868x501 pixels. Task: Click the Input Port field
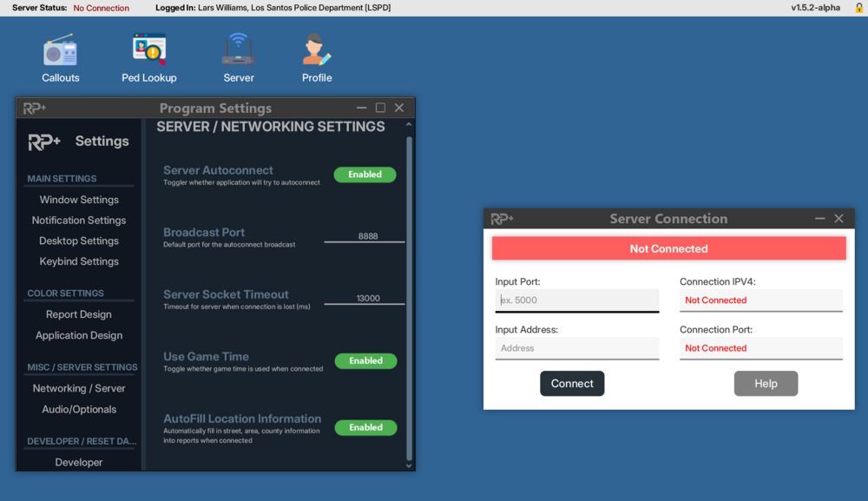[x=576, y=300]
